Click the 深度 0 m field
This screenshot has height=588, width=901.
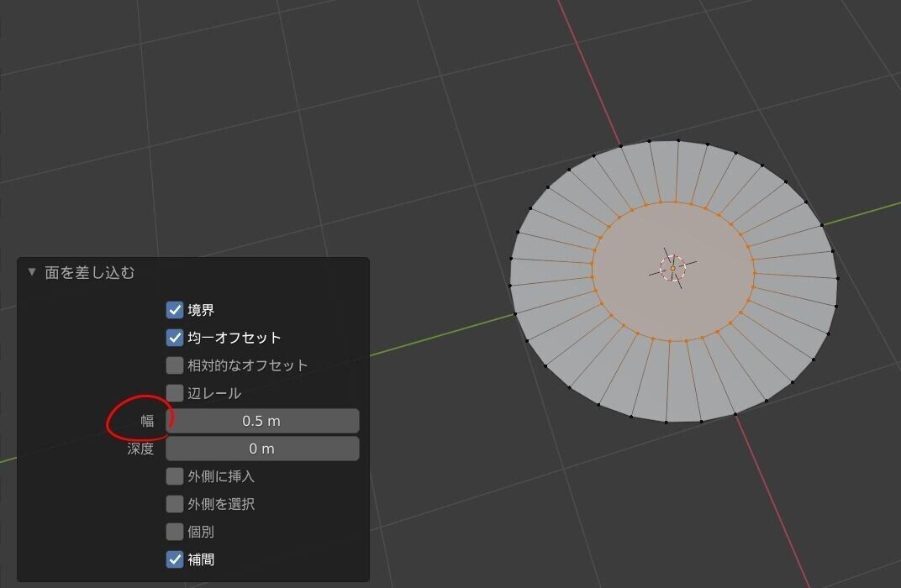click(x=262, y=449)
